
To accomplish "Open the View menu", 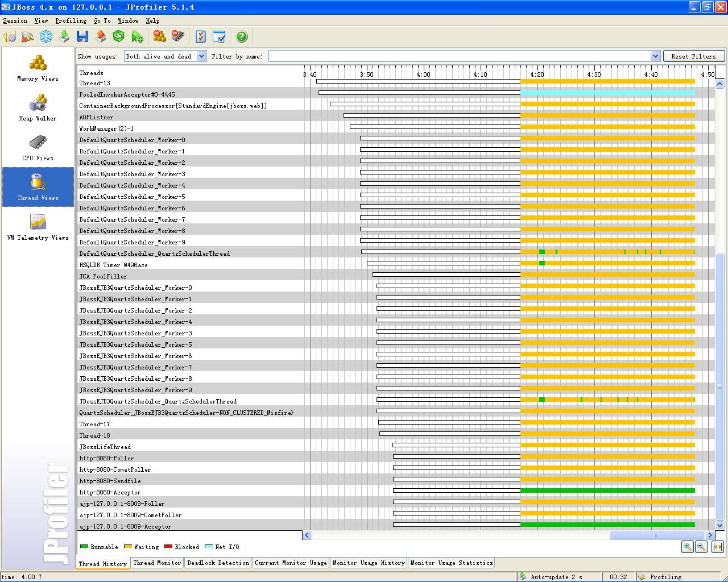I will (41, 20).
